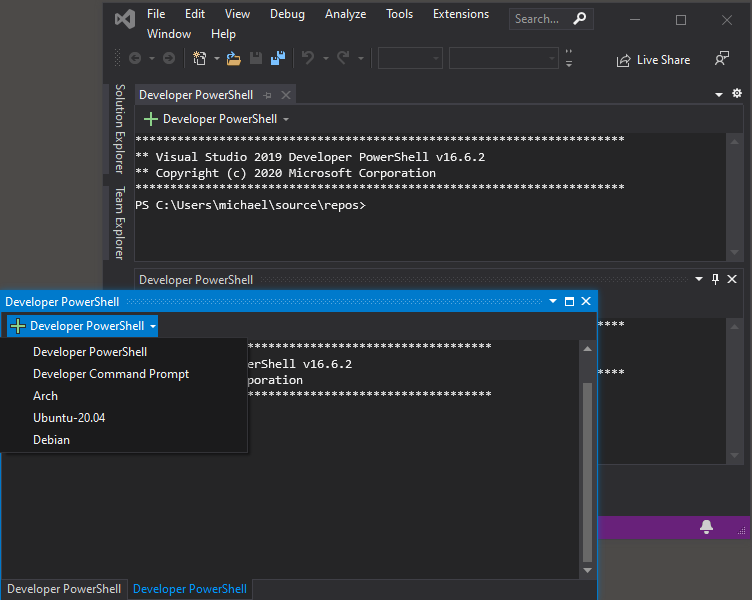This screenshot has width=752, height=600.
Task: Expand docked Developer PowerShell shell dropdown arrow
Action: 286,119
